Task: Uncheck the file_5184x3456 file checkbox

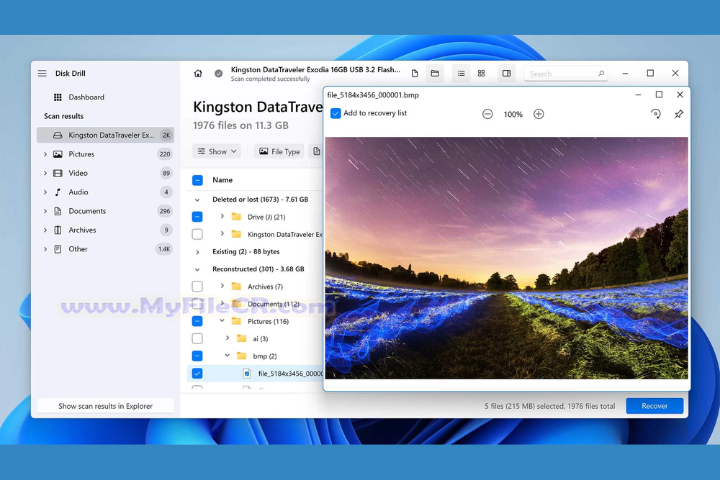Action: click(197, 373)
